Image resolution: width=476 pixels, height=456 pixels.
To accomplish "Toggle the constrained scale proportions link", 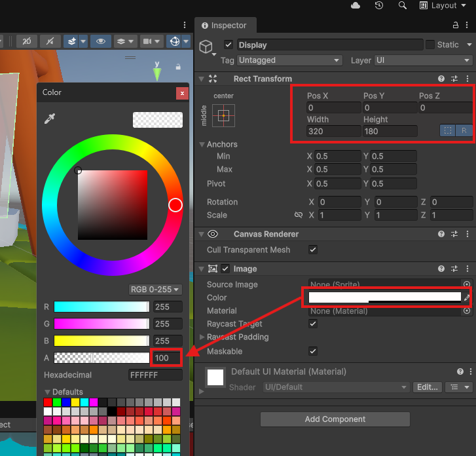I will tap(298, 215).
